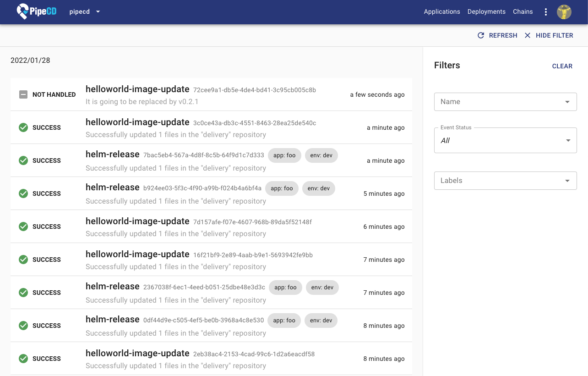
Task: Click the gray Not Handled status icon
Action: click(x=23, y=94)
